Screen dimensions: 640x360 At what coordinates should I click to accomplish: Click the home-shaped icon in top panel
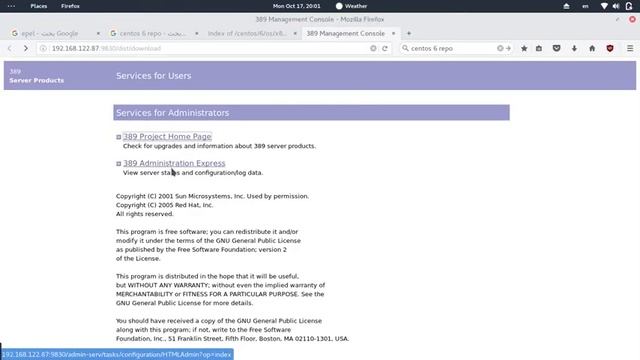point(567,6)
